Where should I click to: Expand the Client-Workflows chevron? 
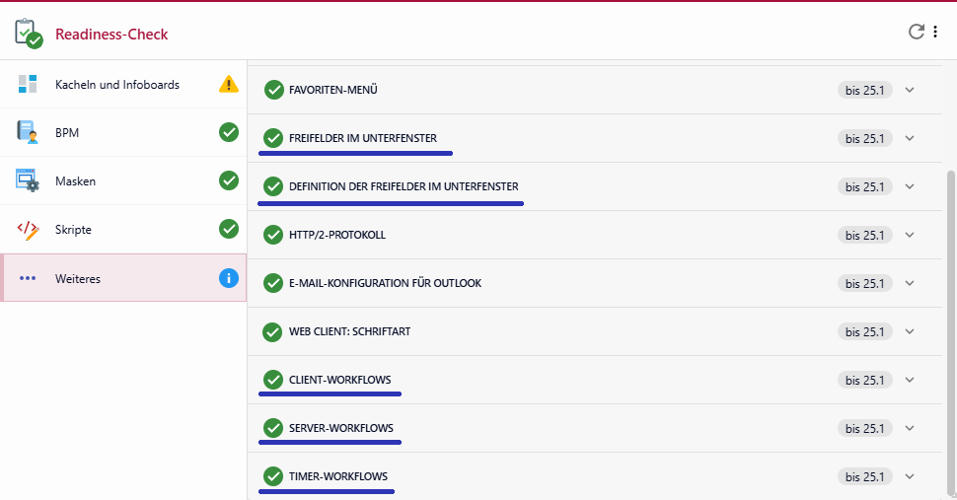tap(909, 380)
